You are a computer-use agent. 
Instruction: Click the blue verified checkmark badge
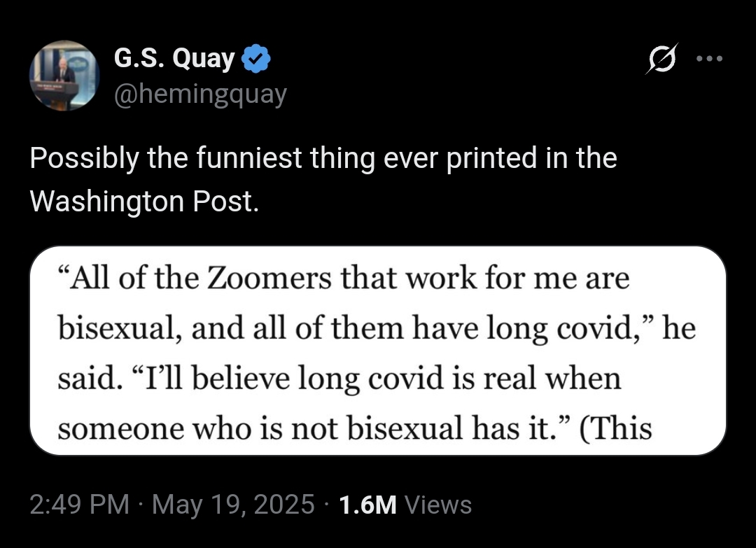255,59
